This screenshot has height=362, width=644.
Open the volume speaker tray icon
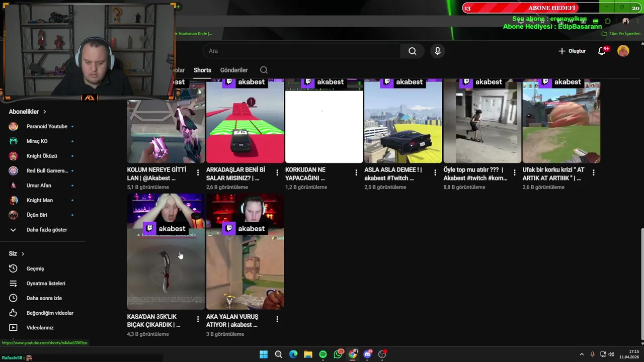[611, 354]
